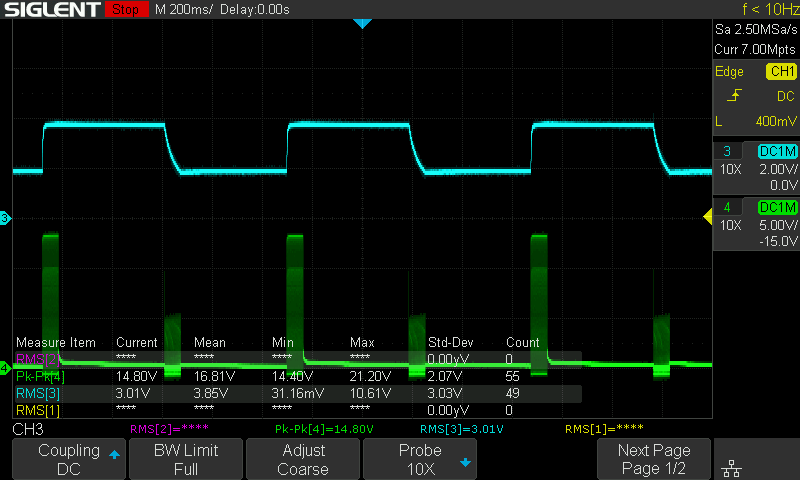Image resolution: width=800 pixels, height=480 pixels.
Task: Go to Next Page 1/2
Action: pyautogui.click(x=654, y=459)
